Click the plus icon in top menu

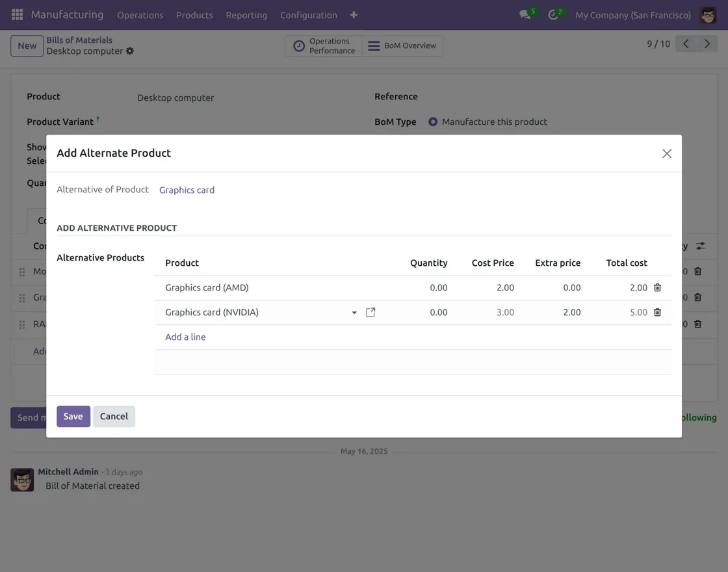(354, 15)
